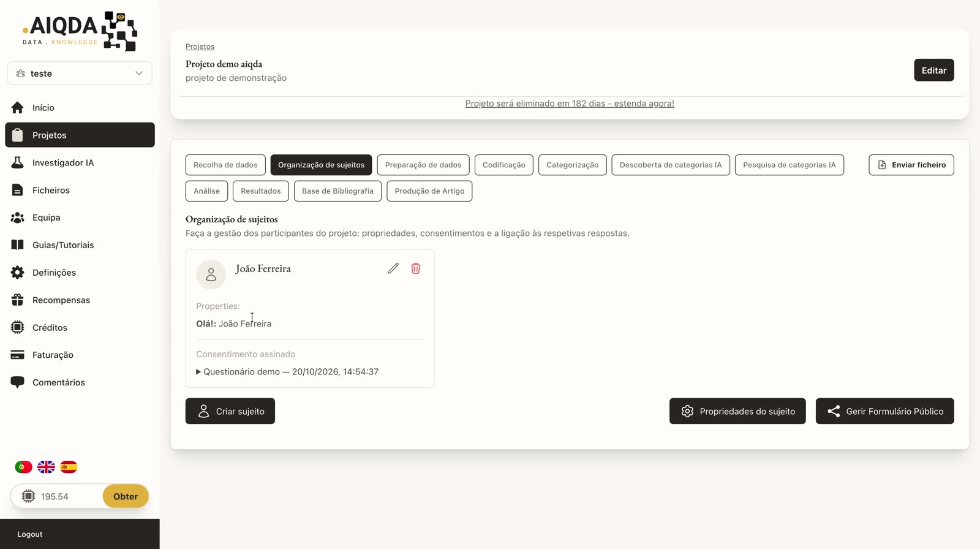
Task: Open Equipa in the sidebar
Action: (x=80, y=218)
